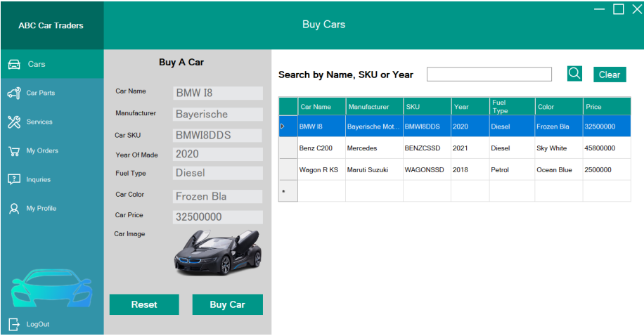
Task: Open the Cars menu item
Action: tap(52, 64)
